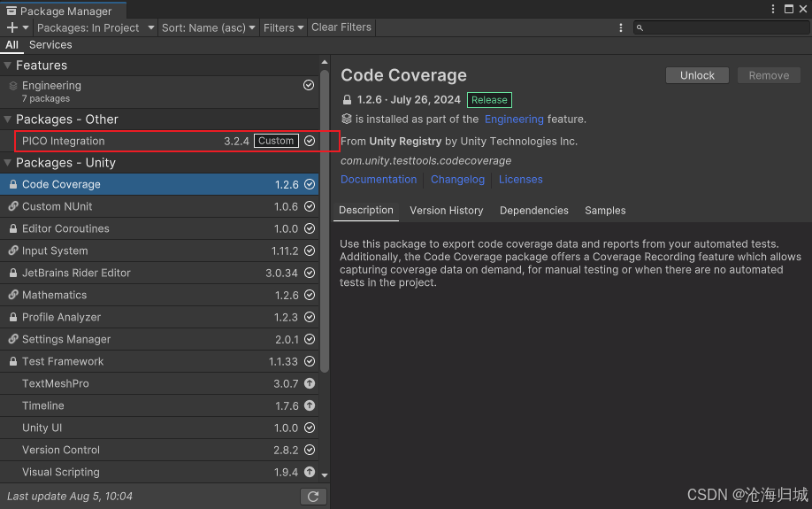Click Editor Coroutines installed checkmark
This screenshot has height=509, width=812.
click(x=310, y=228)
